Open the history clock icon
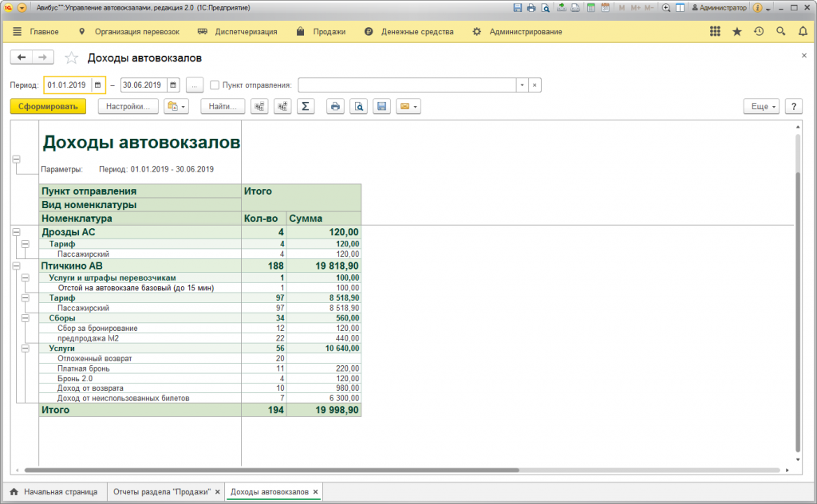 click(x=758, y=32)
